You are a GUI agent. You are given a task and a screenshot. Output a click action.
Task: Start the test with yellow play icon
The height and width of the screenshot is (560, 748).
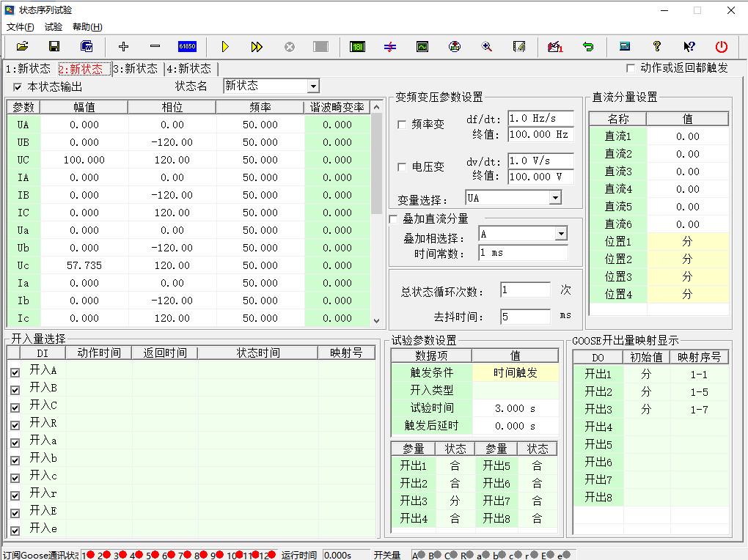(x=225, y=46)
